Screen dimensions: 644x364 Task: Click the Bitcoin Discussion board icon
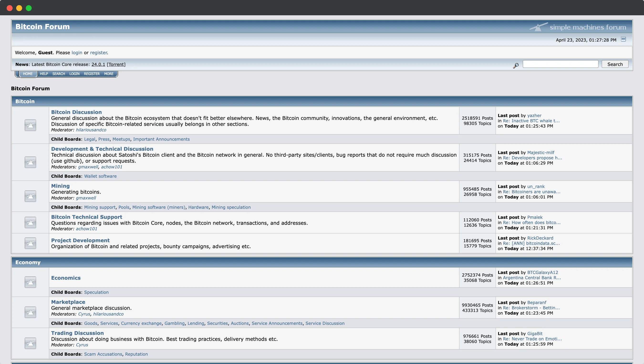point(30,125)
